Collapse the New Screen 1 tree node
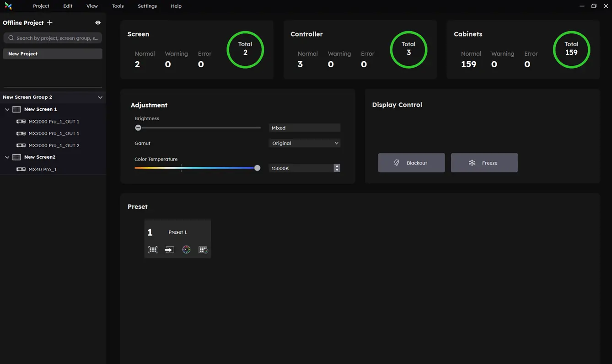612x364 pixels. 7,110
